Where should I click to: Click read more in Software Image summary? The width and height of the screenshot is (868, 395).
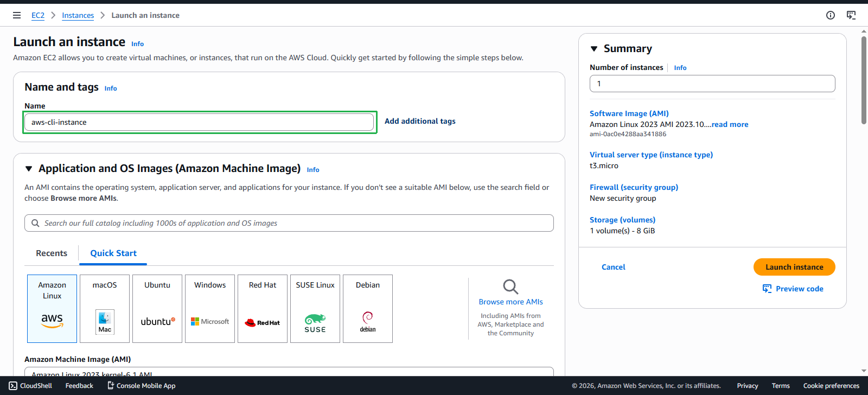click(730, 124)
